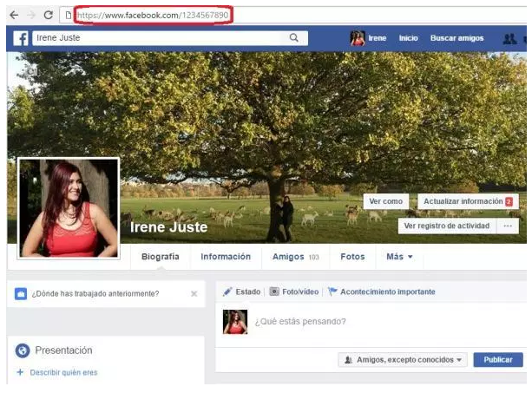Open the Amigos tab

296,257
